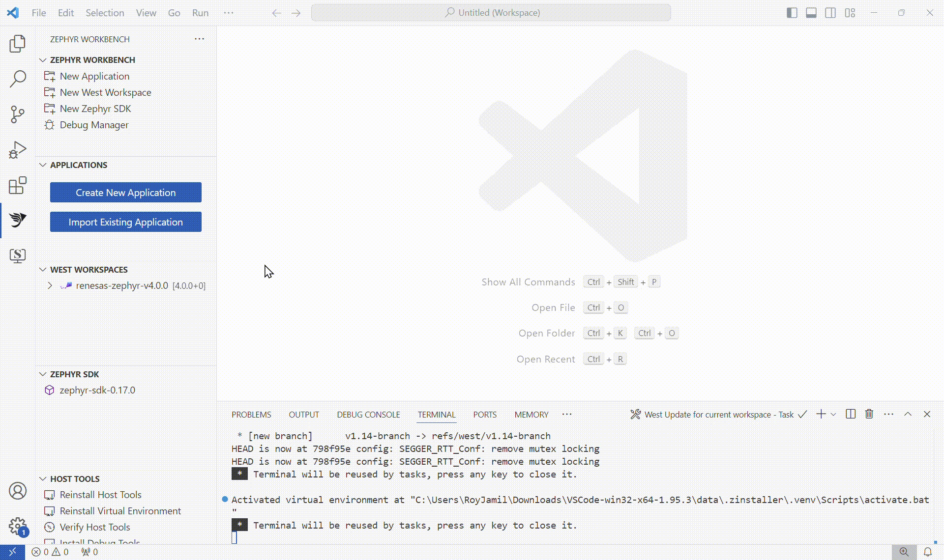The image size is (944, 560).
Task: Open the Run menu in menu bar
Action: click(x=200, y=12)
